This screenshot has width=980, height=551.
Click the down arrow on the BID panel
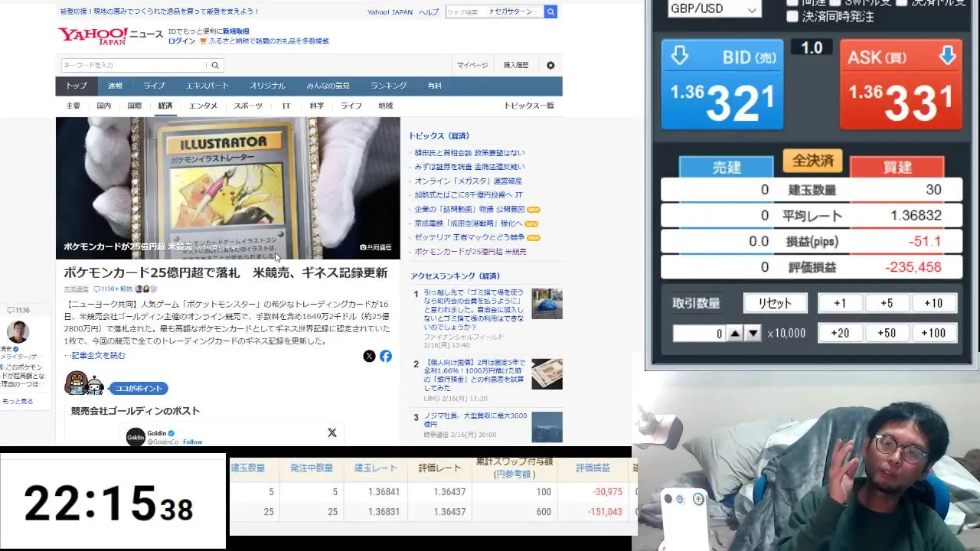point(679,56)
